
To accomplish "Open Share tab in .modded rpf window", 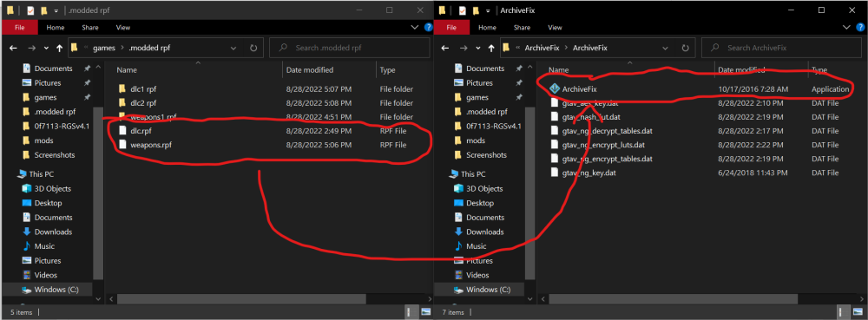I will click(x=89, y=27).
